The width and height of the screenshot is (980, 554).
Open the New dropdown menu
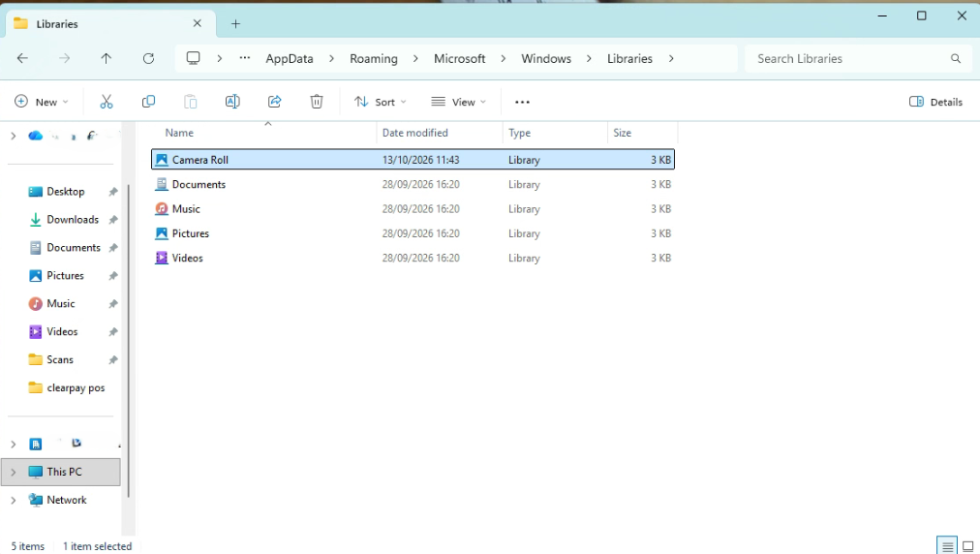coord(42,102)
